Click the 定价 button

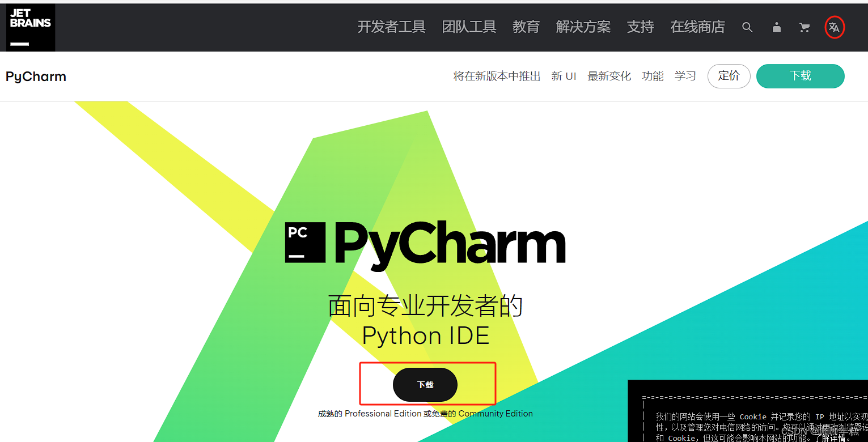729,76
